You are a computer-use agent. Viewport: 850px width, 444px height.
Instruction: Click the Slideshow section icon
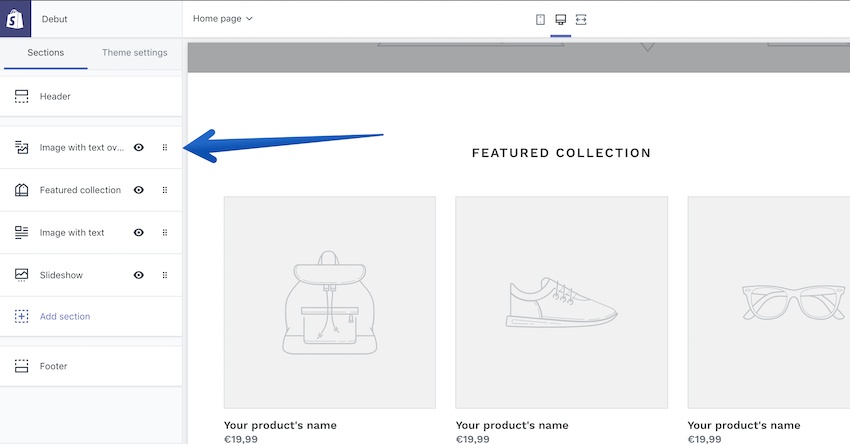tap(21, 275)
